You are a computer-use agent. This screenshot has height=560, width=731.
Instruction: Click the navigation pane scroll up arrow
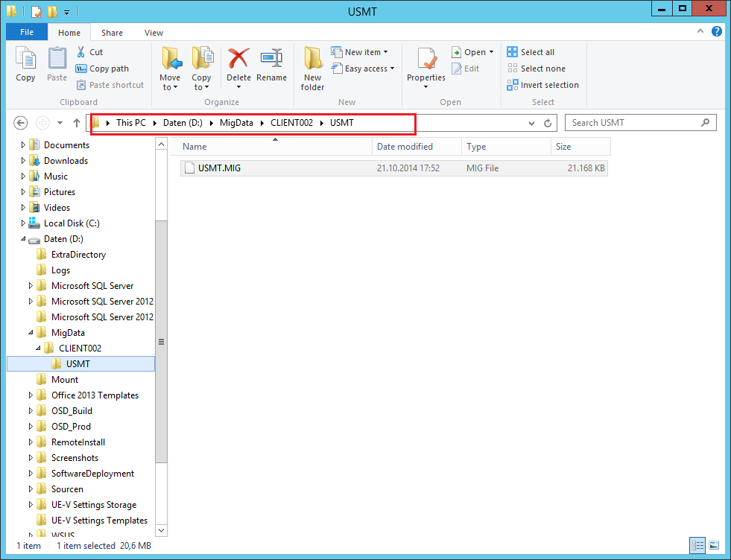[x=161, y=144]
